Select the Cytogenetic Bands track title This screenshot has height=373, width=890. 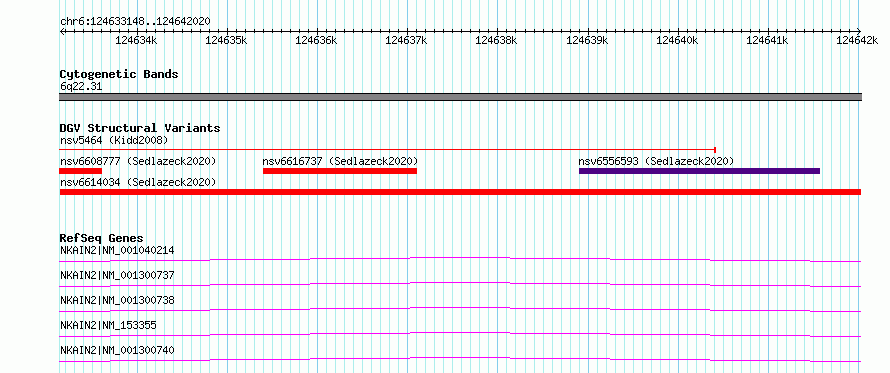pos(119,74)
